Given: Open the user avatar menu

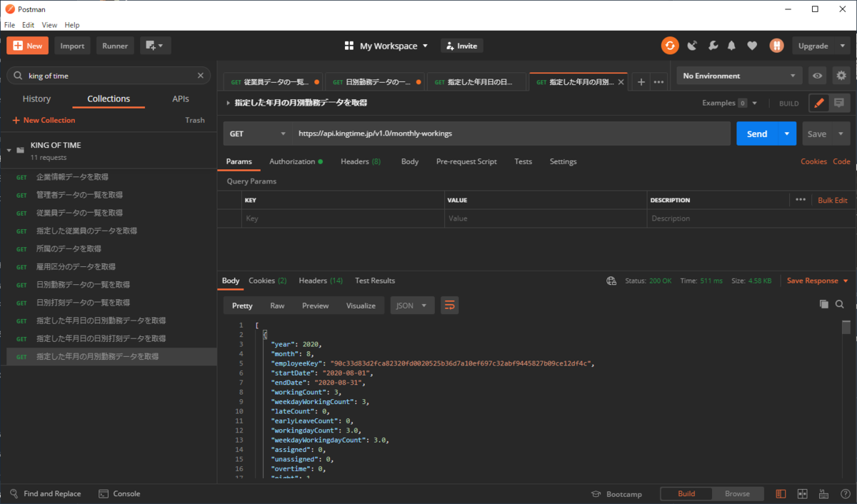Looking at the screenshot, I should 776,46.
